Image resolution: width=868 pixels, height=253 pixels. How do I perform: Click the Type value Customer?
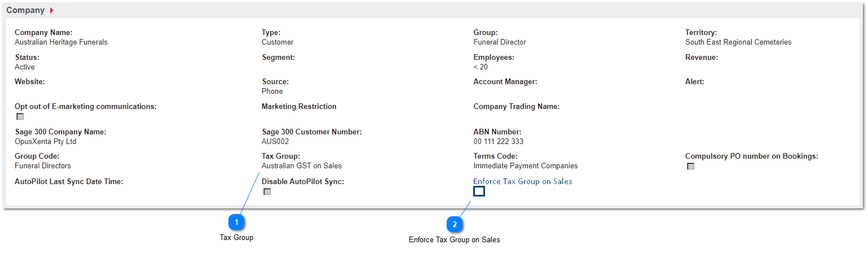(277, 42)
